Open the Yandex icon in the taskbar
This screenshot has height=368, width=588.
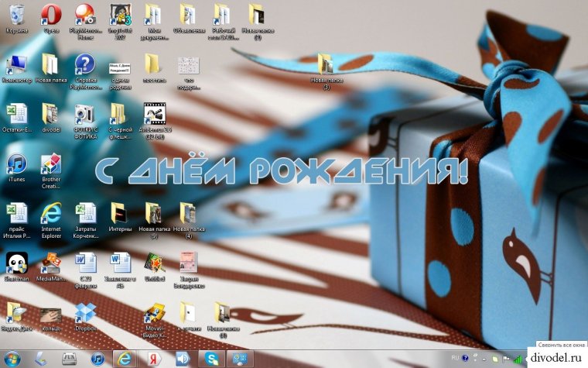pos(153,358)
